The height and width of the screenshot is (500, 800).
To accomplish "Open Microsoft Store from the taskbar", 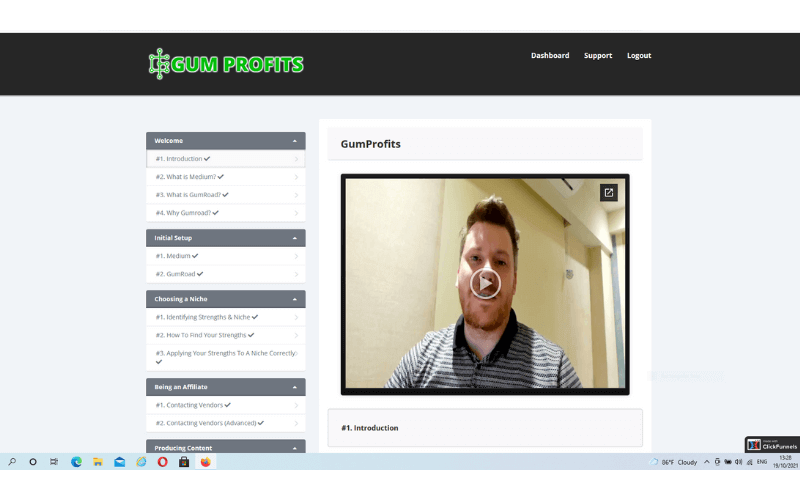I will point(184,462).
